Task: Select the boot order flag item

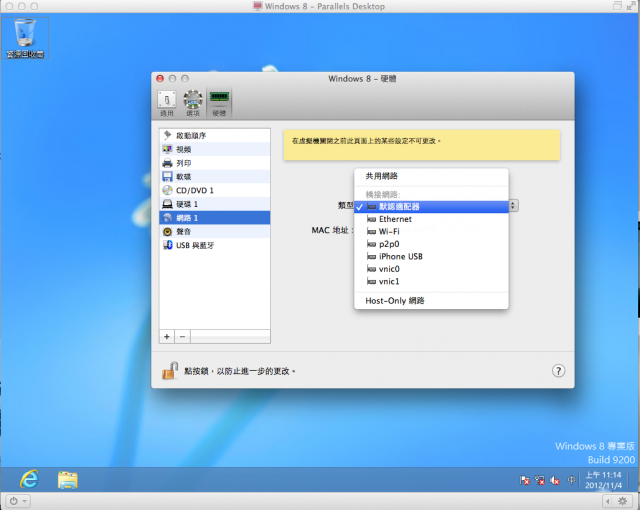Action: [215, 135]
